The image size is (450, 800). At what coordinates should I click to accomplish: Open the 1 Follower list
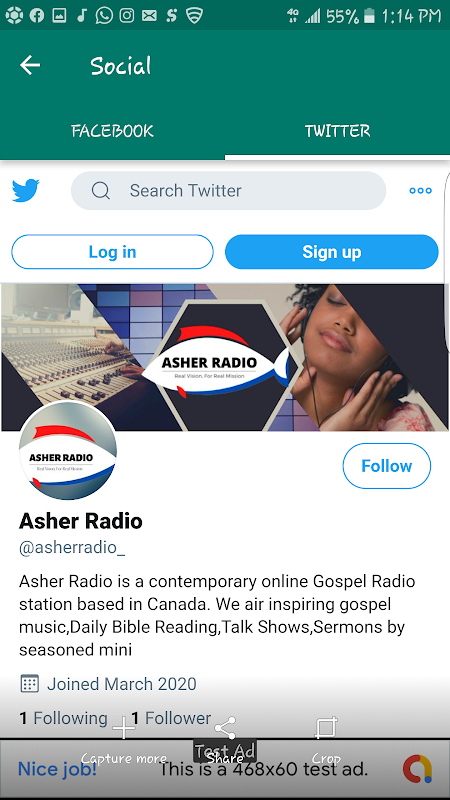(x=171, y=718)
